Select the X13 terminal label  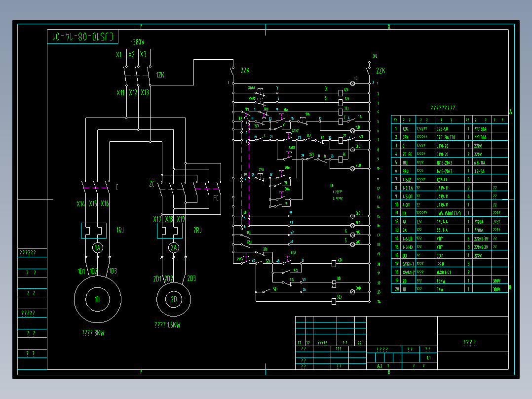(145, 92)
